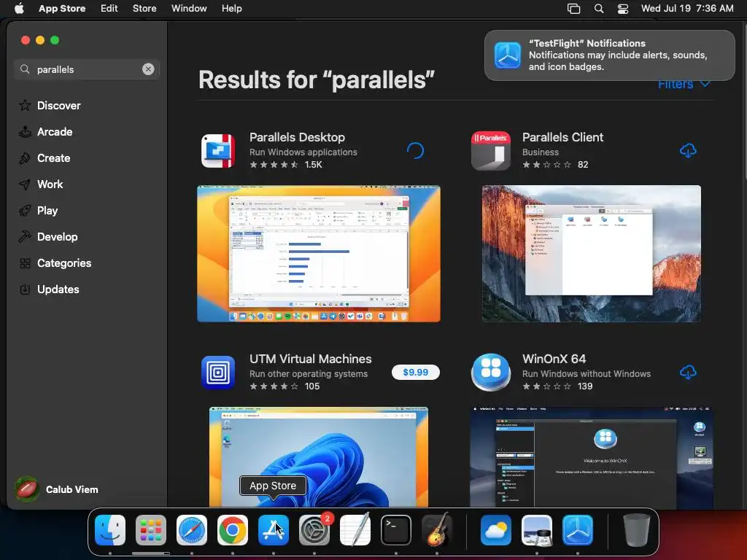747x560 pixels.
Task: Open the Help menu
Action: (231, 8)
